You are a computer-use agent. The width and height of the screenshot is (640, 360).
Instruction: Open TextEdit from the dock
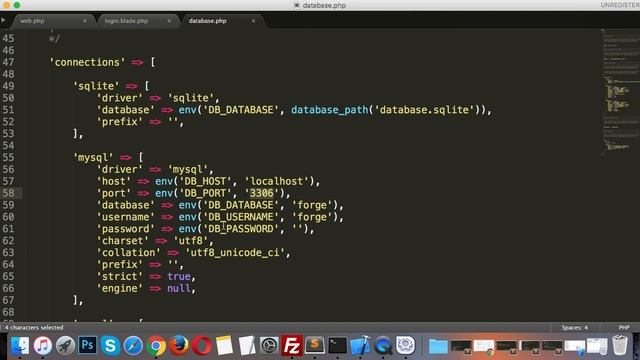click(x=247, y=346)
